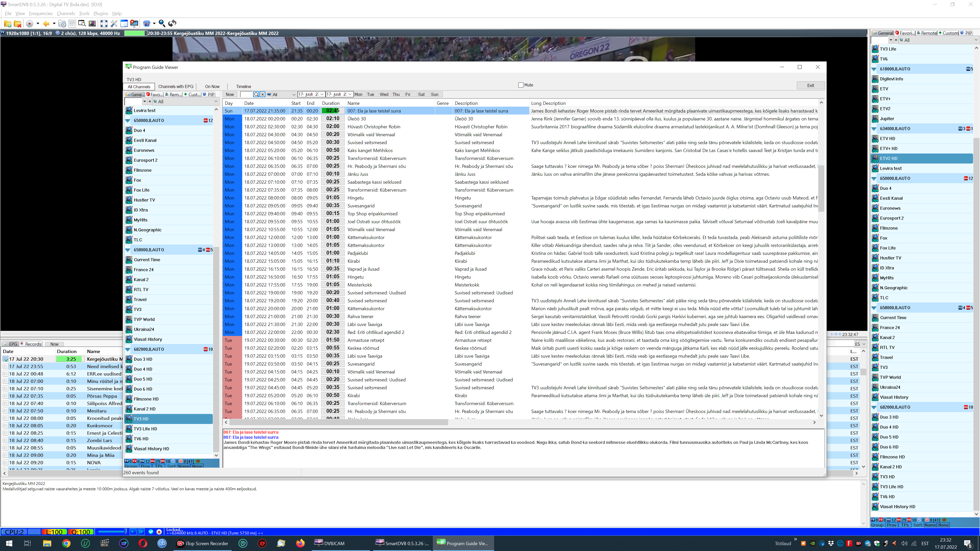This screenshot has height=551, width=980.
Task: Switch to the Timeline tab
Action: tap(243, 87)
